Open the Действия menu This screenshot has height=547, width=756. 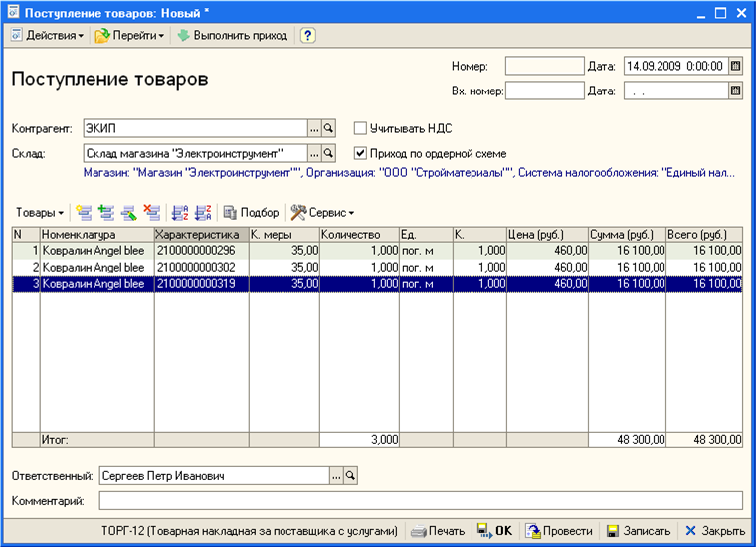coord(48,35)
